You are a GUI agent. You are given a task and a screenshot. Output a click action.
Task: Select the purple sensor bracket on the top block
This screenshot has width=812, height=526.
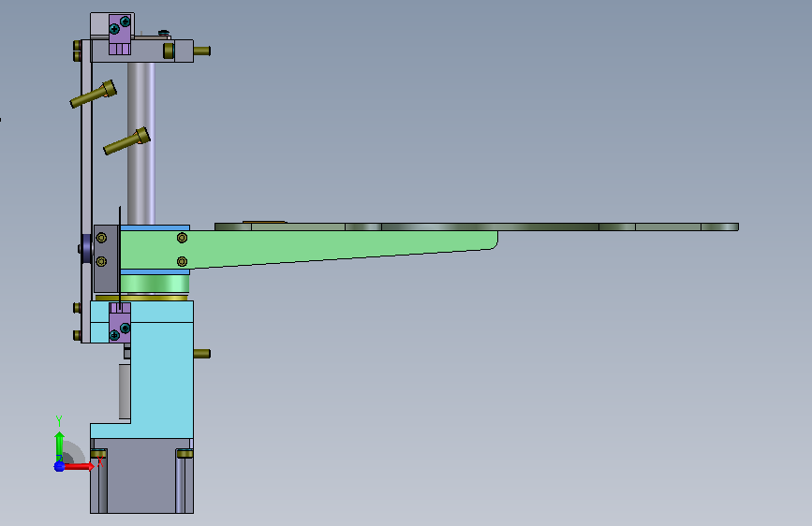120,35
